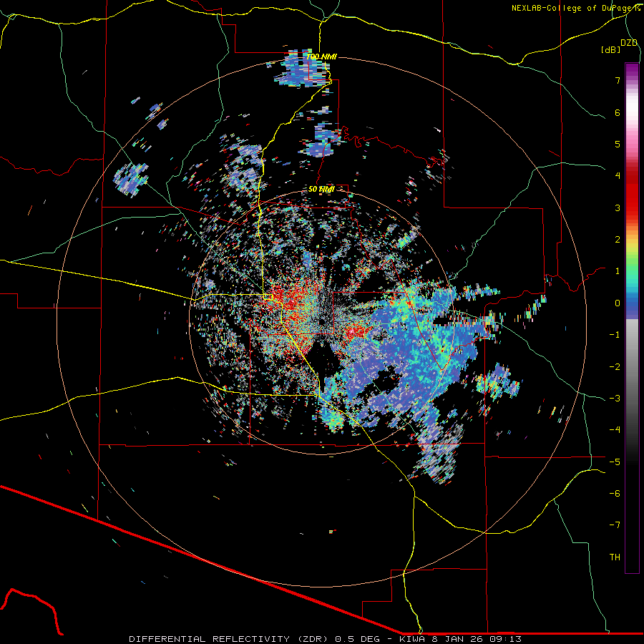
Task: Click the -1 dB value on legend
Action: point(615,335)
